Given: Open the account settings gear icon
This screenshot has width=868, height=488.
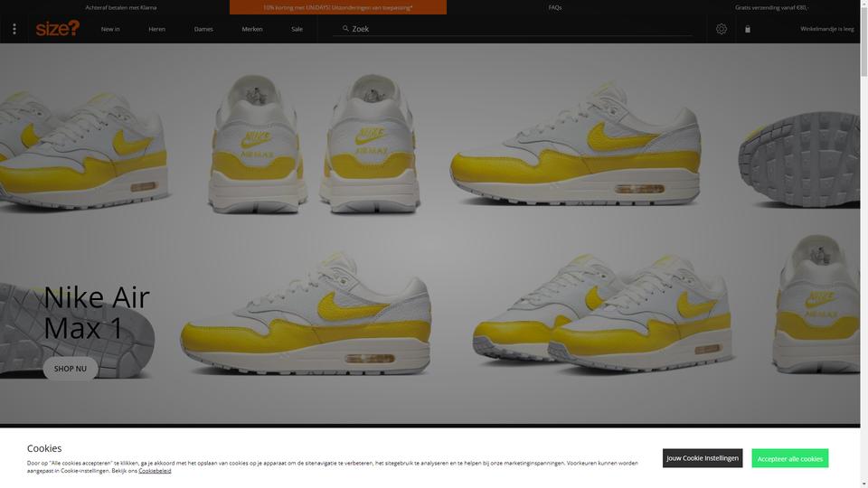Looking at the screenshot, I should point(721,29).
